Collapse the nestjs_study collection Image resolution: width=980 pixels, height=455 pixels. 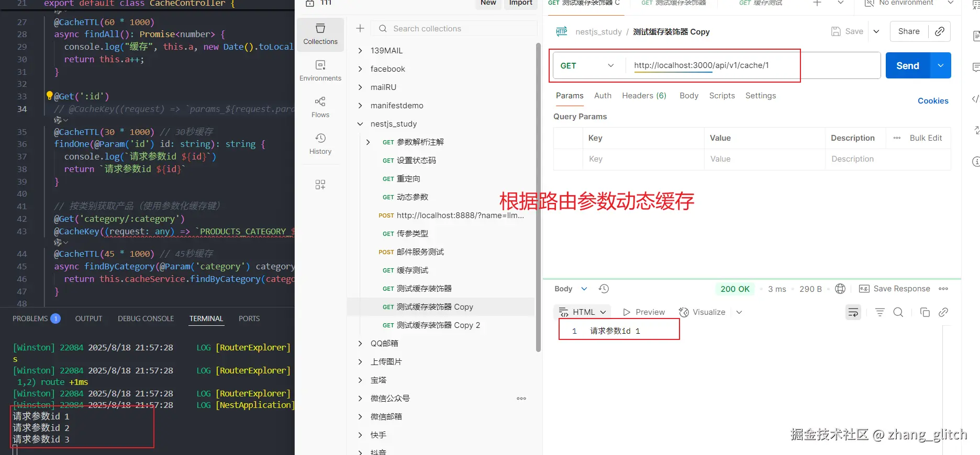click(x=360, y=124)
